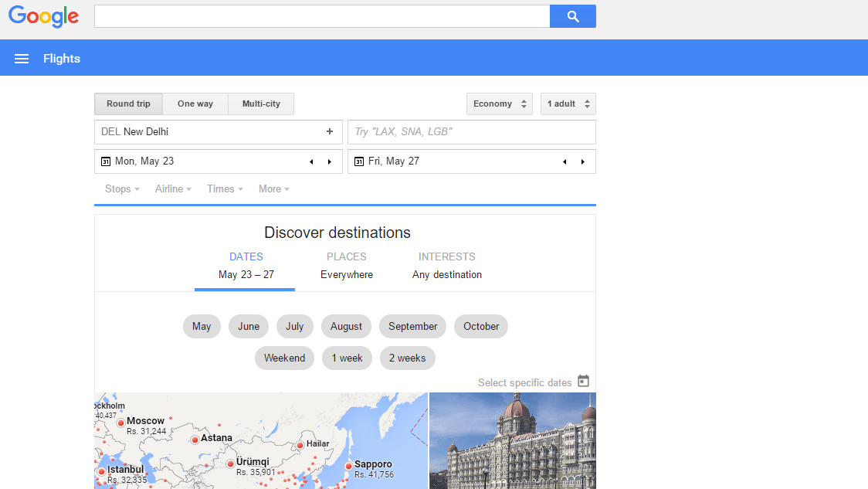Click Select specific dates link
This screenshot has width=868, height=489.
(x=525, y=382)
